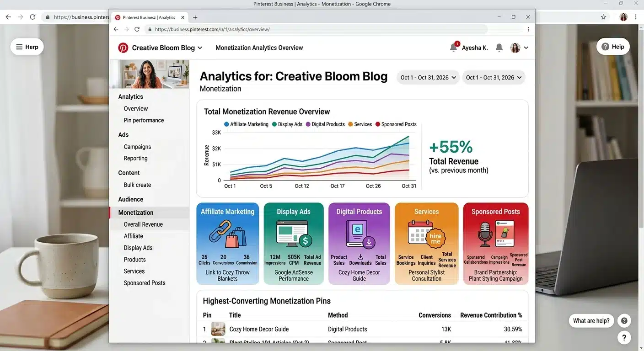Open the Monetization section in the sidebar
Viewport: 644px width, 351px height.
(136, 213)
